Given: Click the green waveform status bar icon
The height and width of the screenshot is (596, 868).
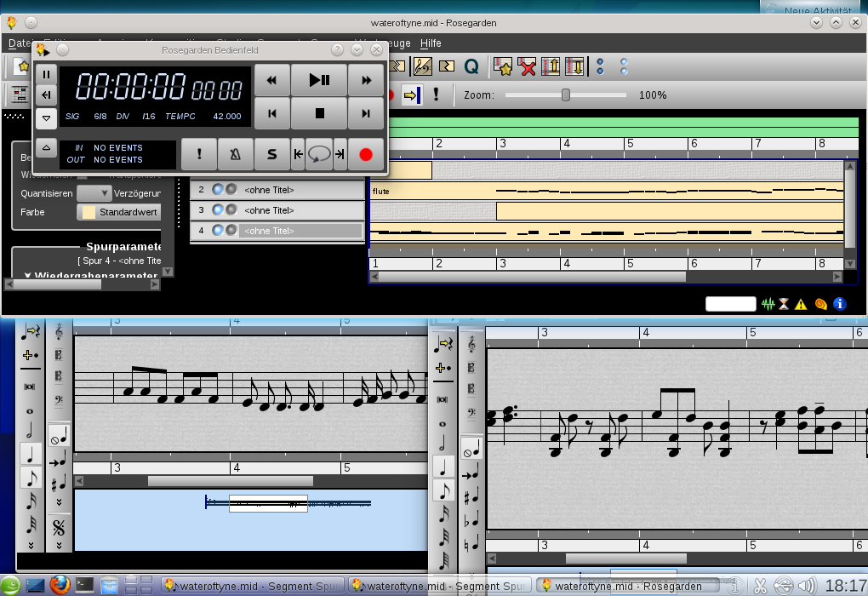Looking at the screenshot, I should tap(768, 304).
